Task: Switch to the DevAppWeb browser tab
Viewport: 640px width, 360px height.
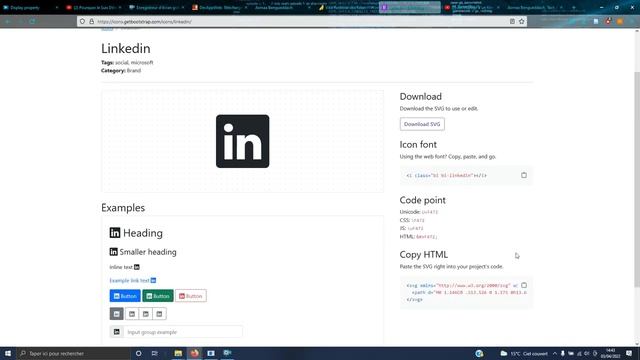Action: coord(220,7)
